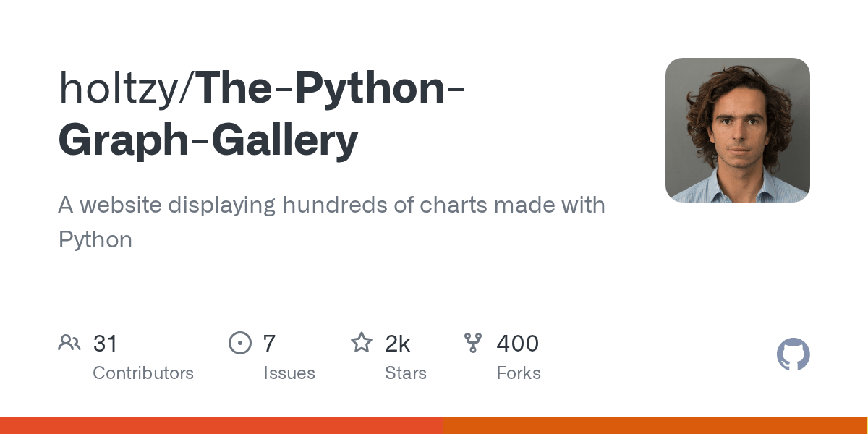Click the star count "2k"
This screenshot has width=868, height=434.
pos(398,344)
